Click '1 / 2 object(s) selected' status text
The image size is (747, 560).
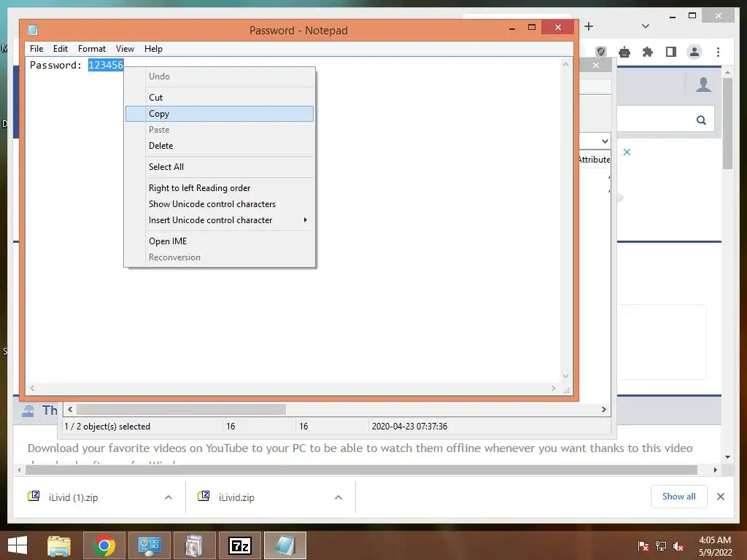click(x=107, y=427)
